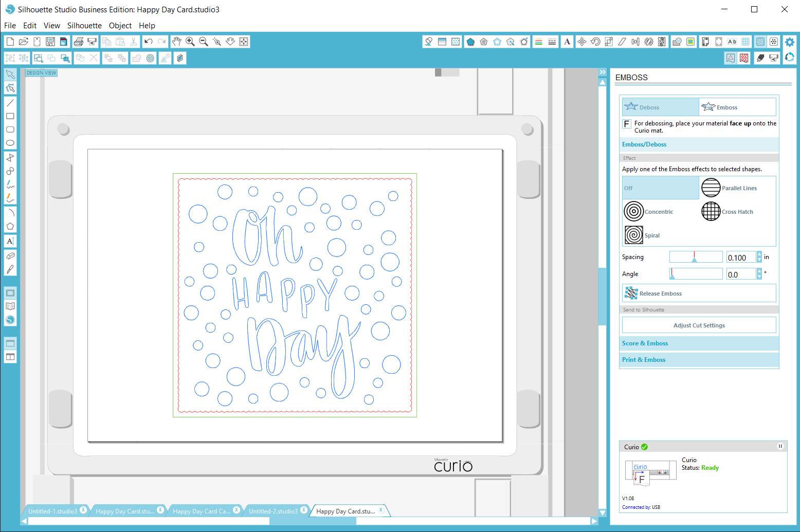This screenshot has height=532, width=800.
Task: Select the Deboss mode
Action: (x=661, y=107)
